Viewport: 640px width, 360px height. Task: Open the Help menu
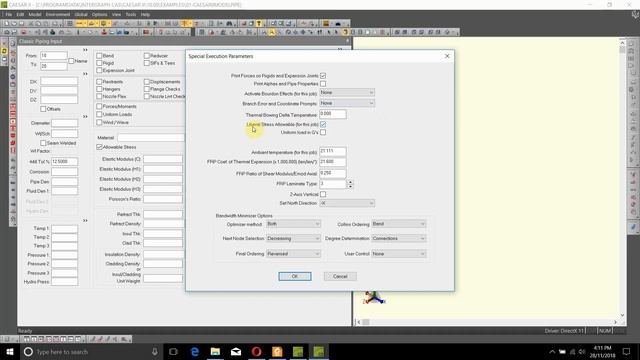pos(145,14)
